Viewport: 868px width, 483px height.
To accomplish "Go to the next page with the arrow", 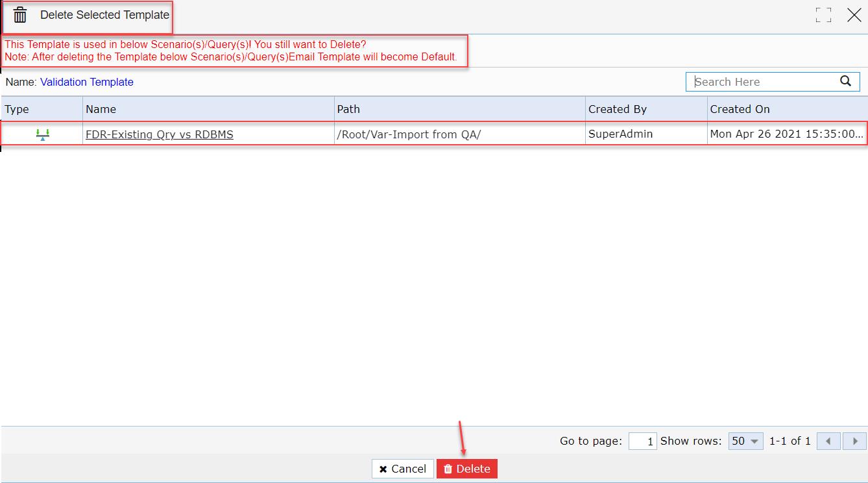I will 854,441.
